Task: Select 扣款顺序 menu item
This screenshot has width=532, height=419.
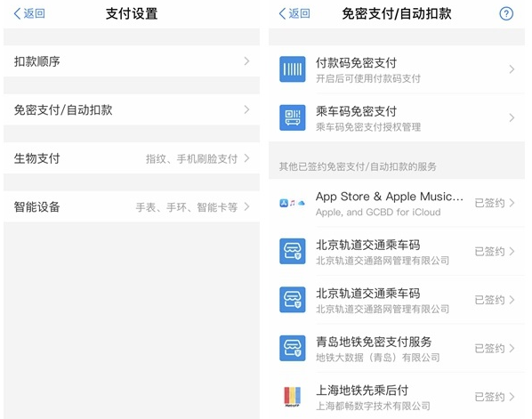Action: [132, 61]
